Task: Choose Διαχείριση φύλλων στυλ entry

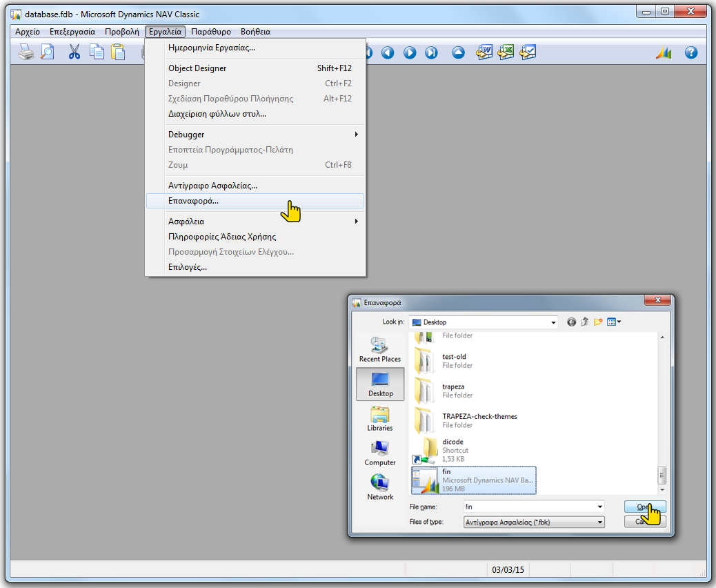Action: (x=255, y=114)
